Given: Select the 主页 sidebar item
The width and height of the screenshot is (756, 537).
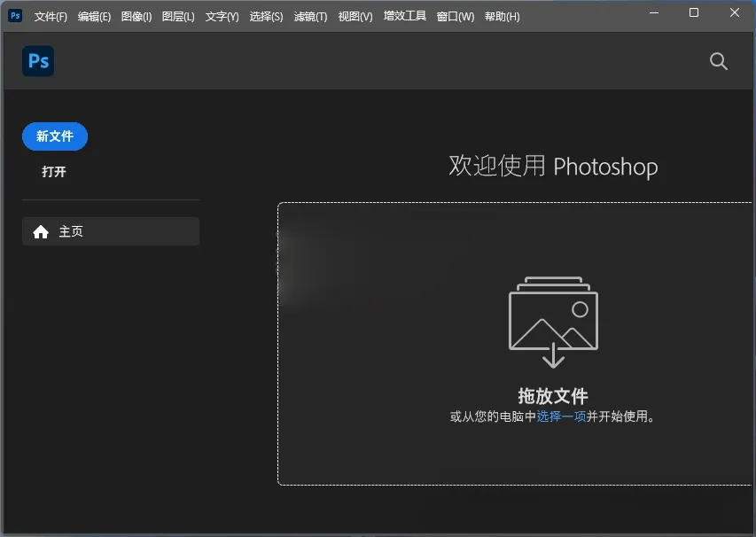Looking at the screenshot, I should (x=111, y=231).
